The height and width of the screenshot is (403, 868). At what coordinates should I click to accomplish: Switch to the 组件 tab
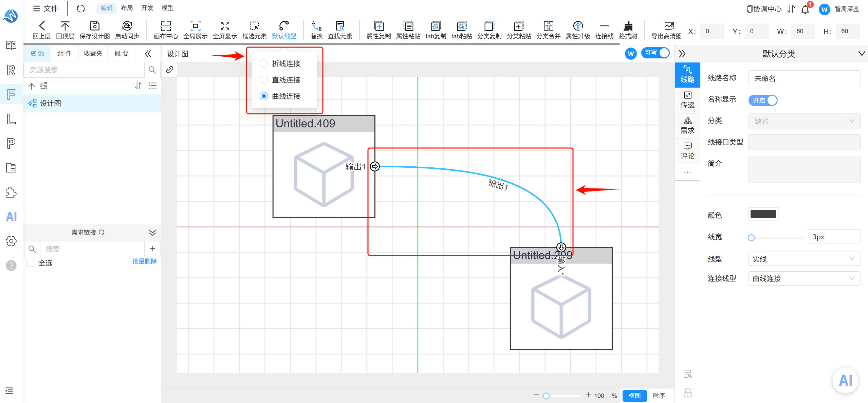tap(65, 54)
